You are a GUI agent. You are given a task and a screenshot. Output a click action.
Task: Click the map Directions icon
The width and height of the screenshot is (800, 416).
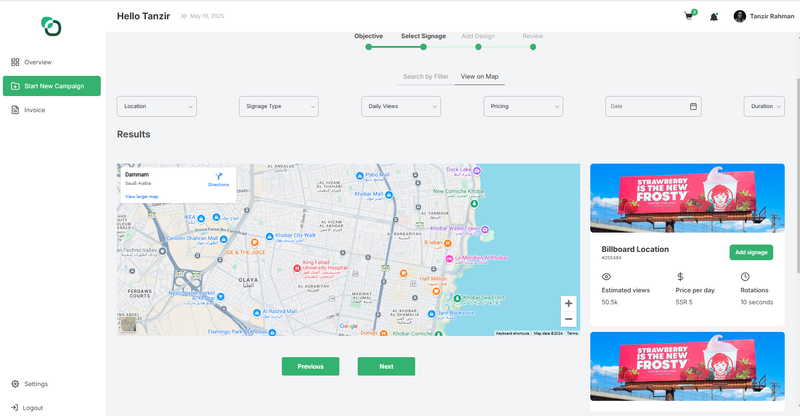click(x=218, y=177)
